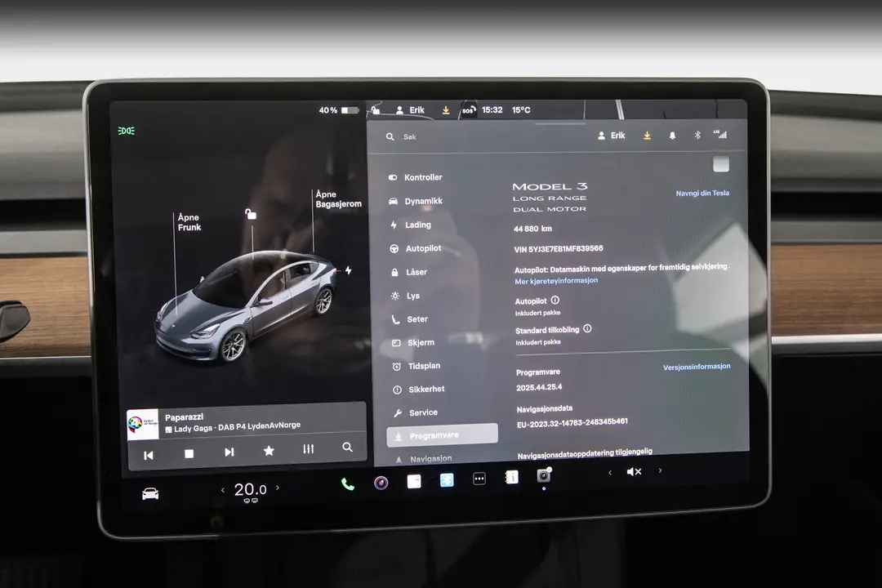Open the Lys settings
The width and height of the screenshot is (882, 588).
pos(406,296)
